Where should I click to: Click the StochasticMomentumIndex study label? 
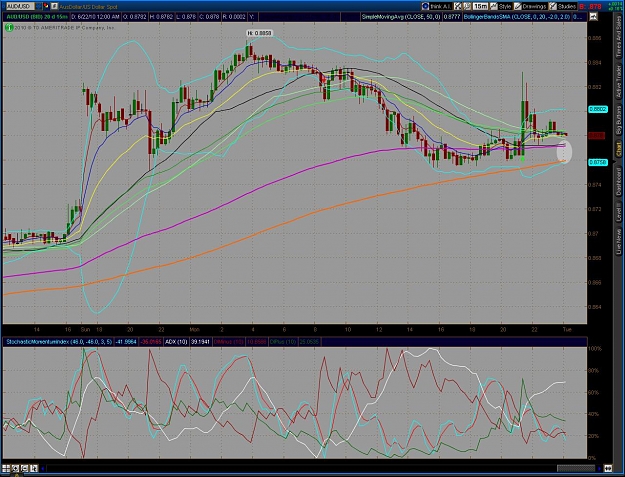click(x=59, y=342)
